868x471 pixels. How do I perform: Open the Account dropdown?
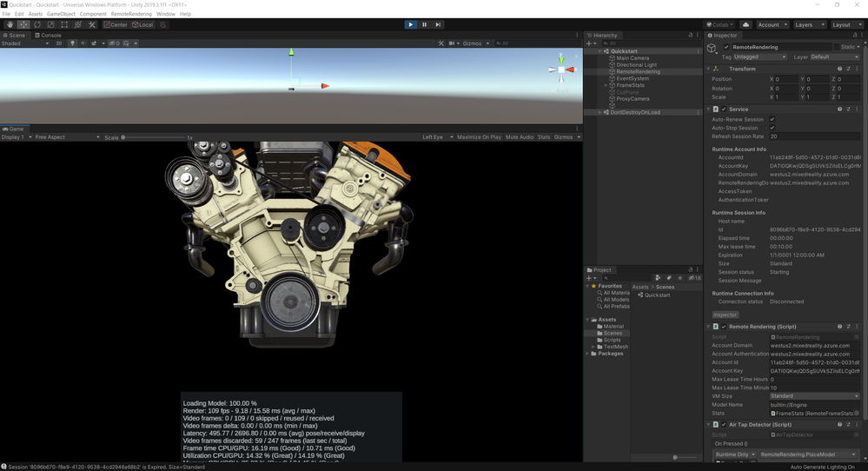[x=772, y=25]
